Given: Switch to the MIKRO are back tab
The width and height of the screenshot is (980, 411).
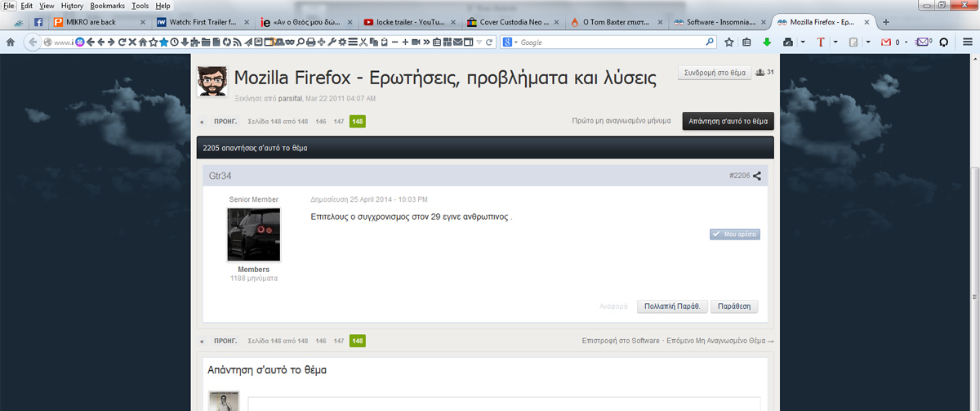Looking at the screenshot, I should tap(100, 21).
